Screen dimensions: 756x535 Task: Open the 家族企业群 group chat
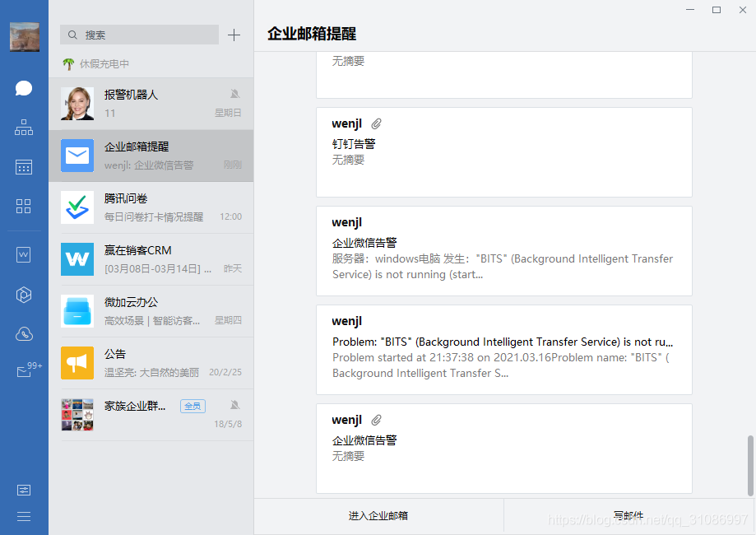pyautogui.click(x=151, y=415)
